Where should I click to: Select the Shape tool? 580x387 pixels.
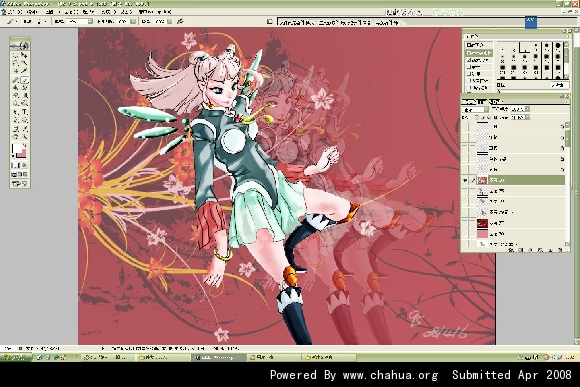(24, 120)
